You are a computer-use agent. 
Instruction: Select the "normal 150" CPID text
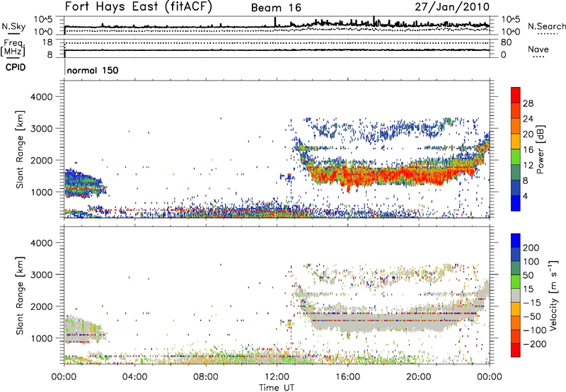(x=93, y=70)
